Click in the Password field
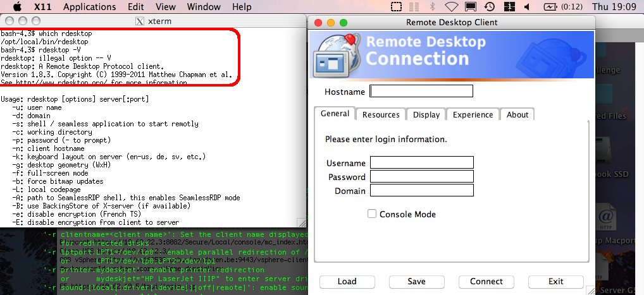Screen dimensions: 644x295 coord(422,176)
